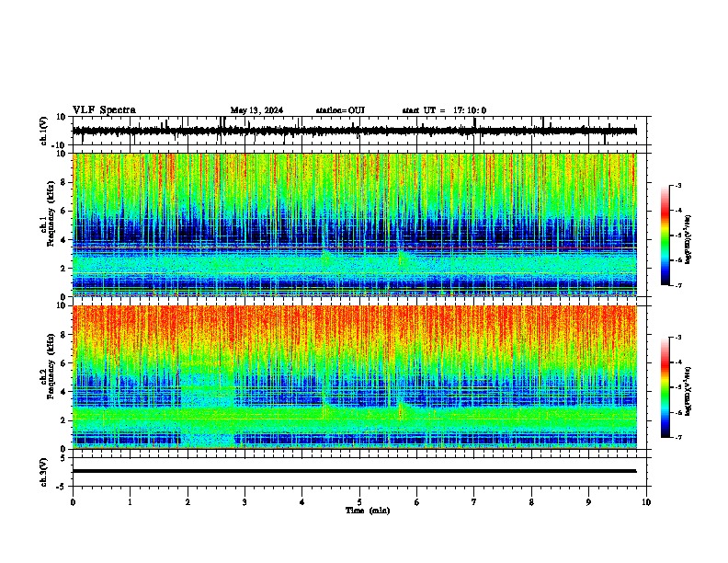Click the time axis tick label "3"
This screenshot has width=728, height=563.
click(x=245, y=502)
